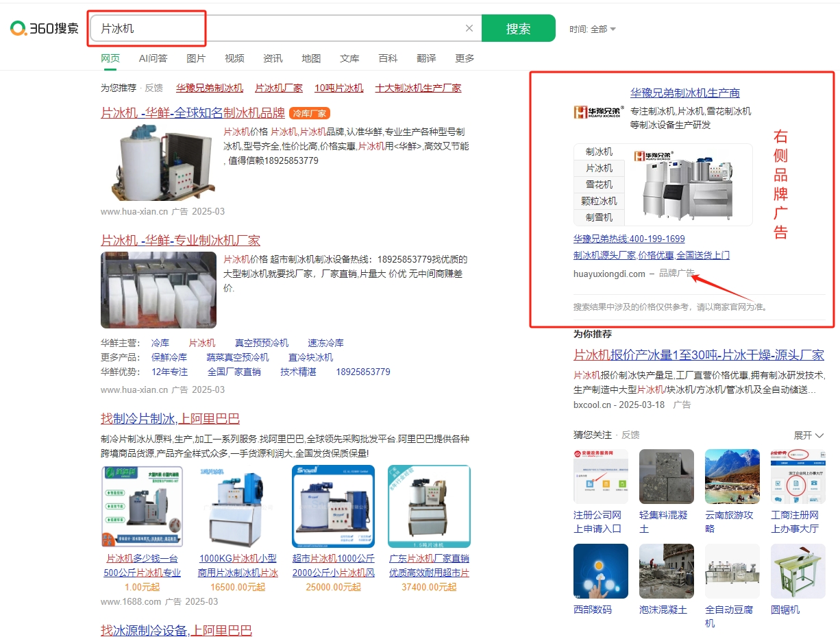Click the 华豫兄弟 ice machine product image
Viewport: 840px width, 637px height.
[x=689, y=184]
